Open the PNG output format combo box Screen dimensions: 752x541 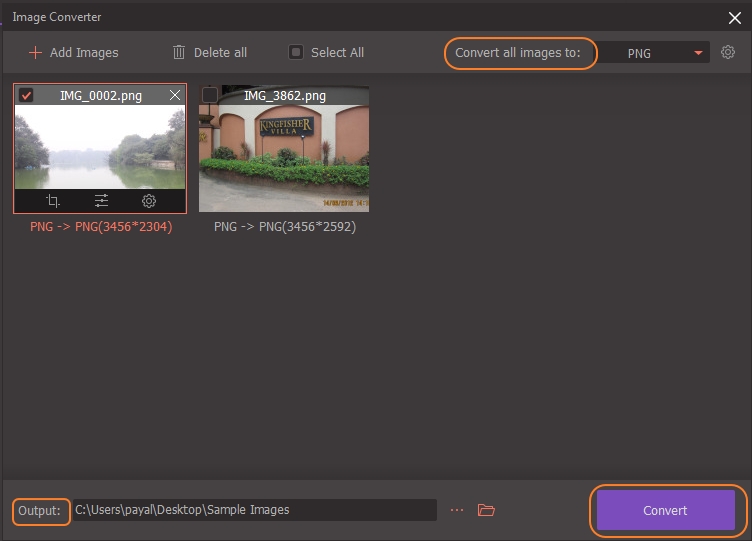(652, 53)
